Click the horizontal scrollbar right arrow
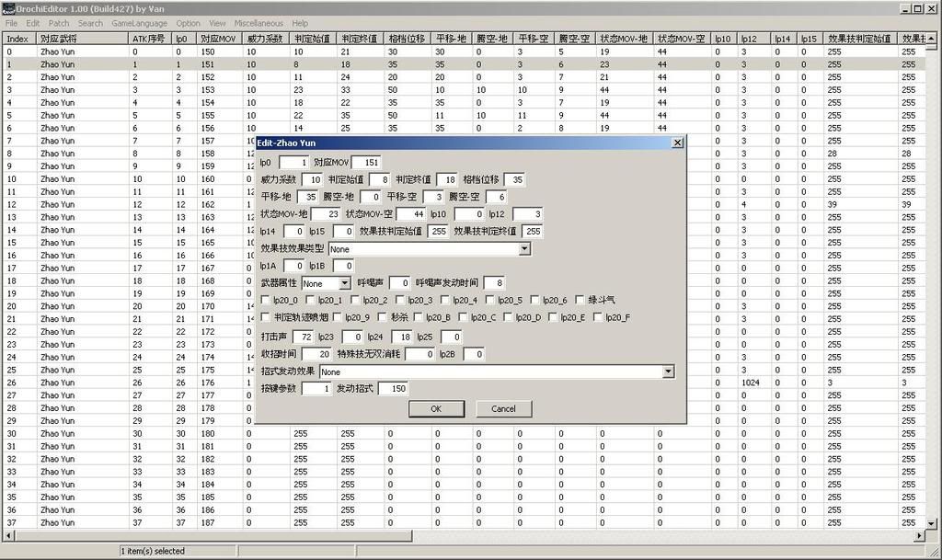Screen dimensions: 942x560 pyautogui.click(x=918, y=536)
